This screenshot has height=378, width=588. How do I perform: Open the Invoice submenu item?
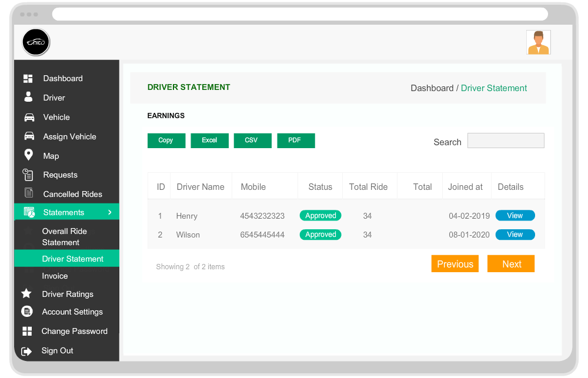pyautogui.click(x=55, y=276)
